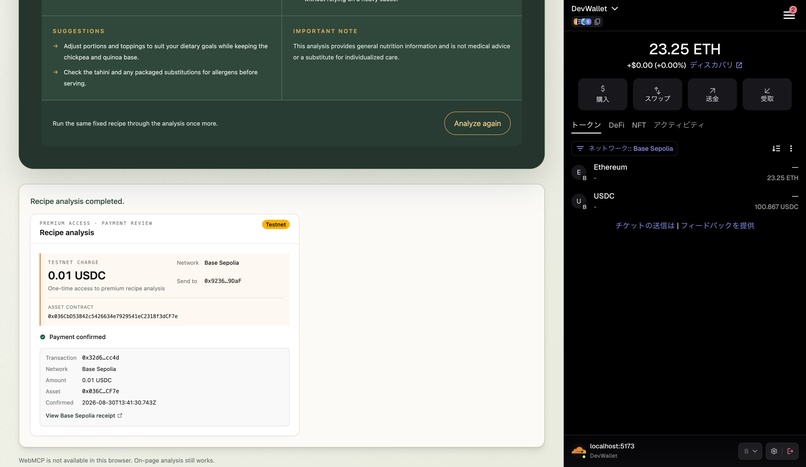Click the green Payment confirmed check icon
The height and width of the screenshot is (467, 806).
pos(43,337)
